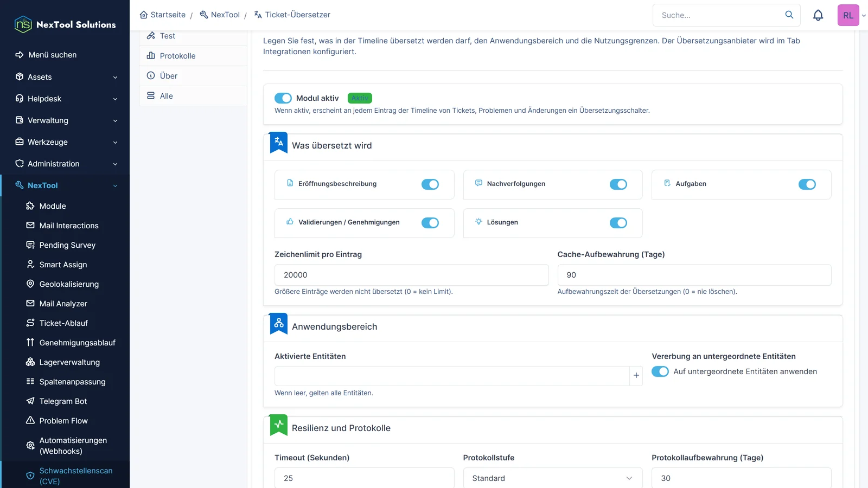
Task: Click the NexTool Solutions logo
Action: click(x=65, y=24)
